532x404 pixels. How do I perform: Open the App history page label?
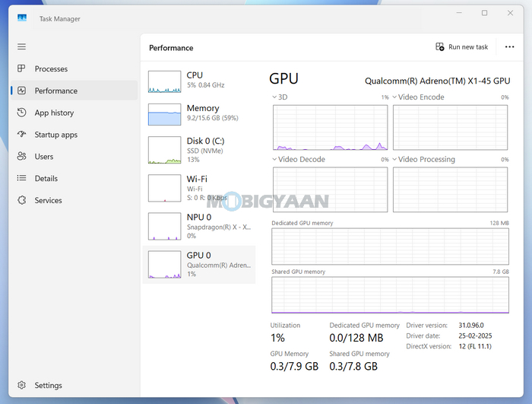click(x=54, y=113)
